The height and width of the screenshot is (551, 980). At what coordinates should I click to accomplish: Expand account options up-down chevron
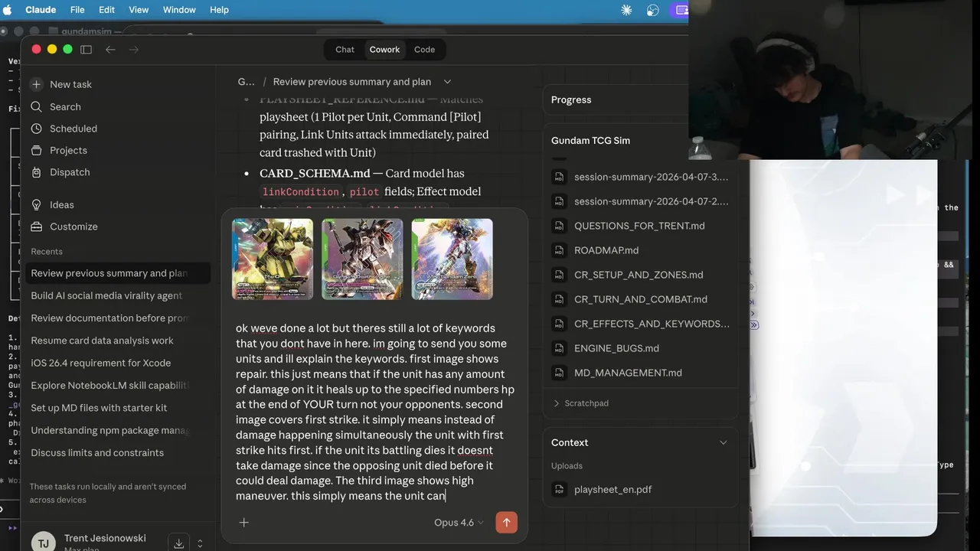(200, 543)
